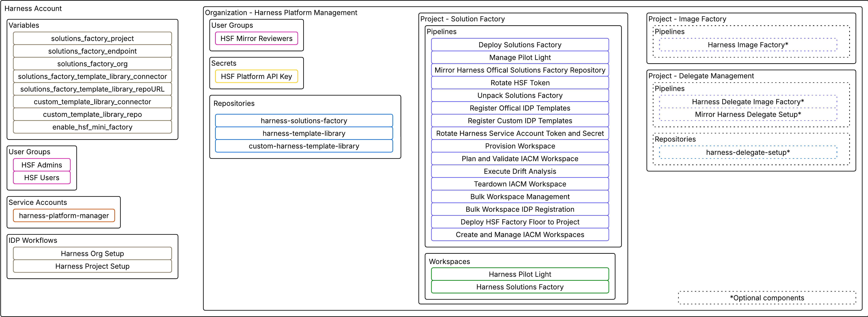
Task: Click the Mirror Harness Delegate Setup pipeline
Action: (x=748, y=114)
